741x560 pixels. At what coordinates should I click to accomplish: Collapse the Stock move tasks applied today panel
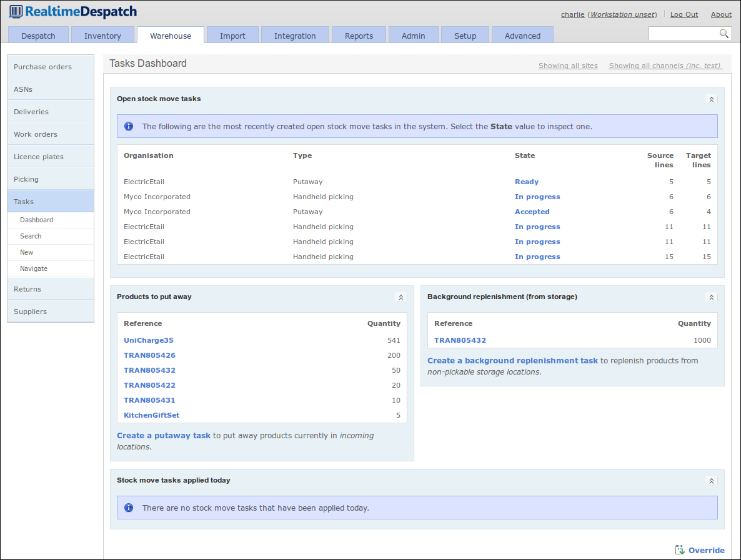711,481
